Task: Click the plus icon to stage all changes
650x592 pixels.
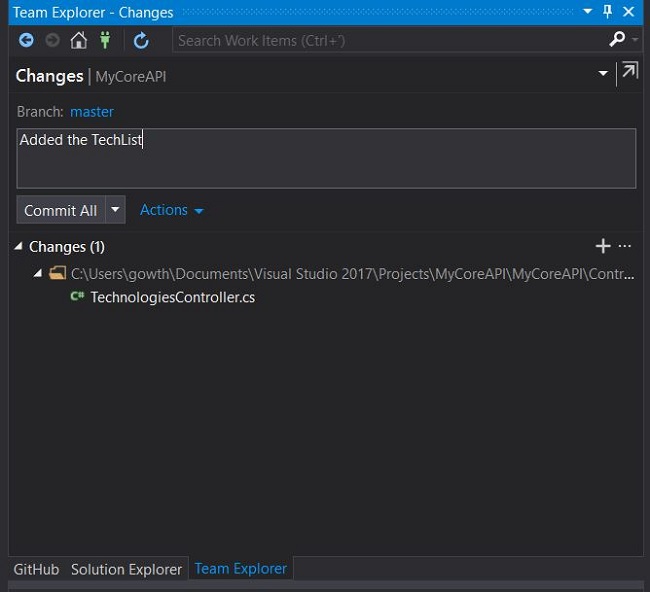Action: coord(602,246)
